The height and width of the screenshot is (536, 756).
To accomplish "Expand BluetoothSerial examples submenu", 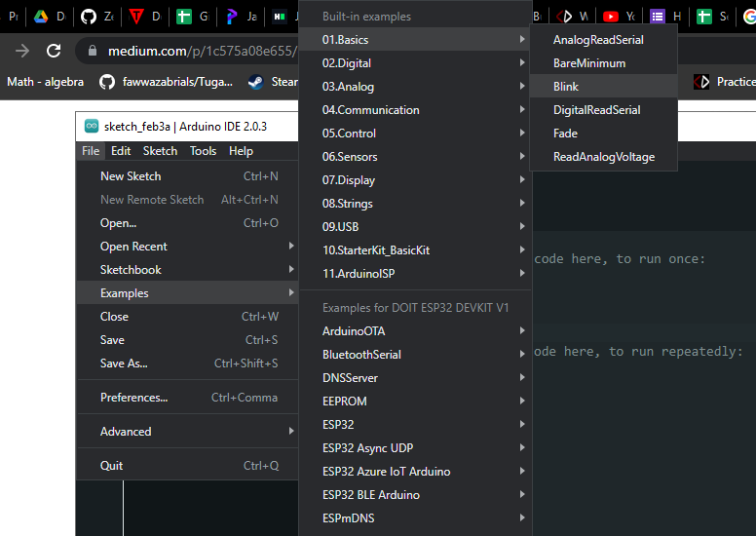I will coord(415,355).
